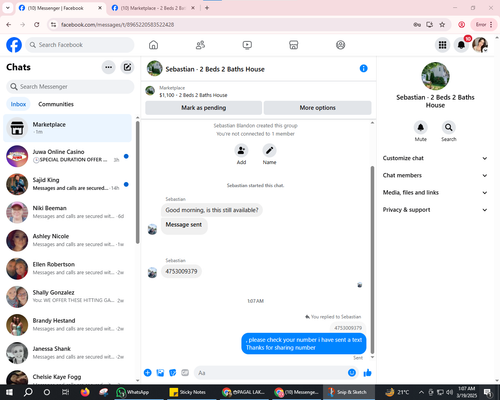
Task: Click the conversation information icon
Action: pyautogui.click(x=364, y=68)
